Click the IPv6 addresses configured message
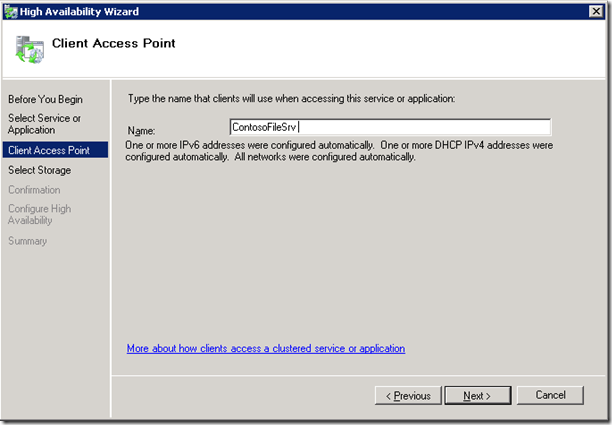 (x=339, y=151)
